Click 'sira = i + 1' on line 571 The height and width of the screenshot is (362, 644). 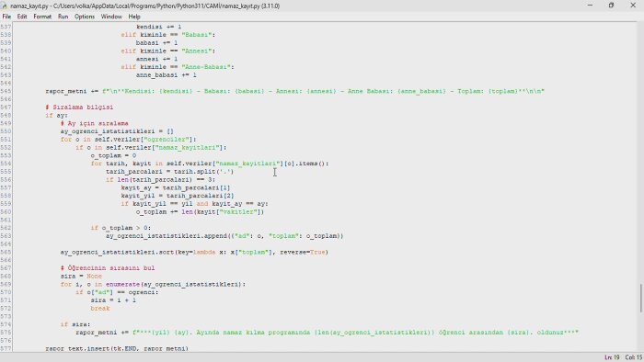pyautogui.click(x=113, y=300)
